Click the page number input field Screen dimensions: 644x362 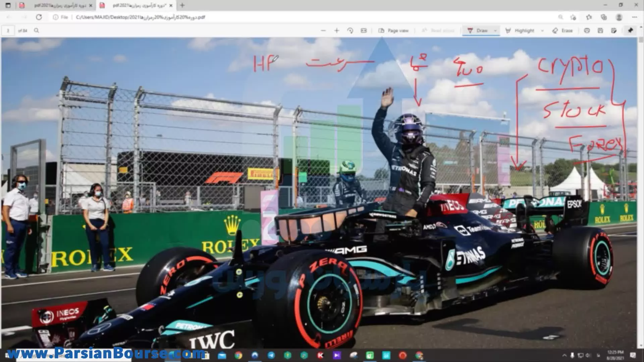tap(8, 31)
